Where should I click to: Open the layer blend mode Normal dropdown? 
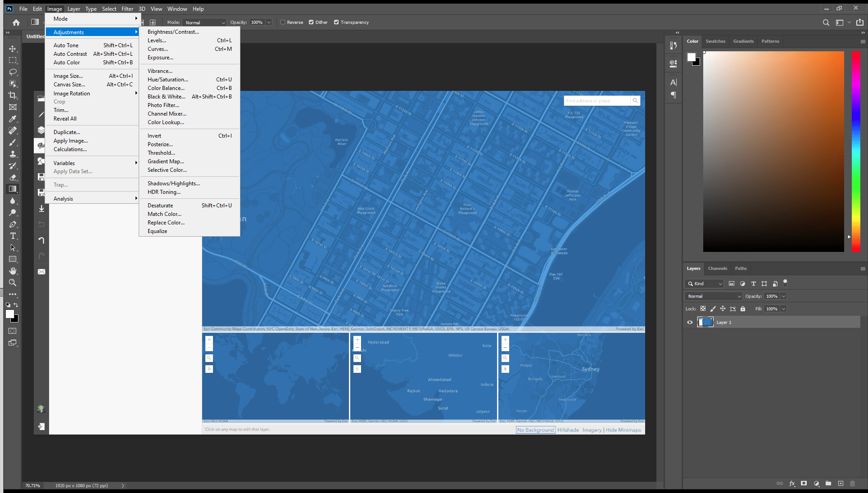pos(714,296)
